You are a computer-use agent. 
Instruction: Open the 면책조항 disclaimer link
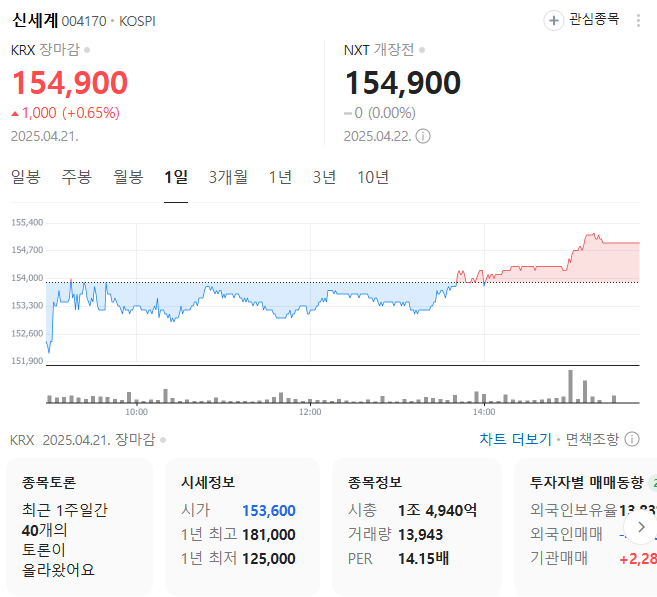[592, 439]
